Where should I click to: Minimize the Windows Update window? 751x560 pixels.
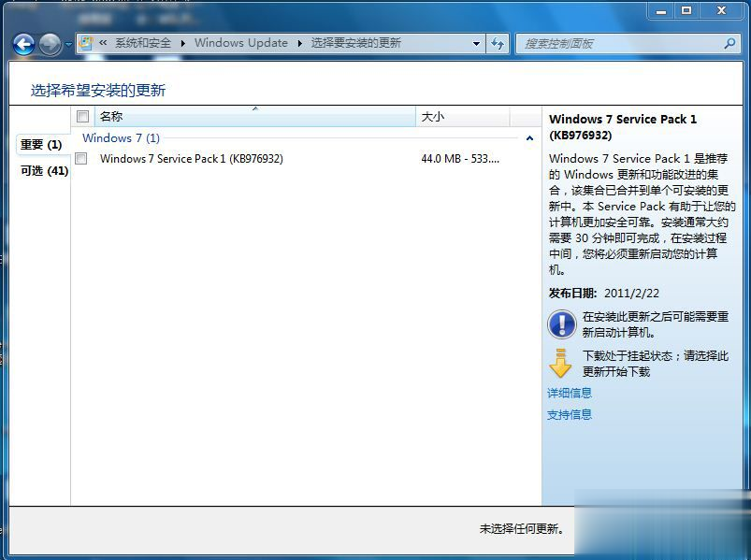[x=661, y=10]
